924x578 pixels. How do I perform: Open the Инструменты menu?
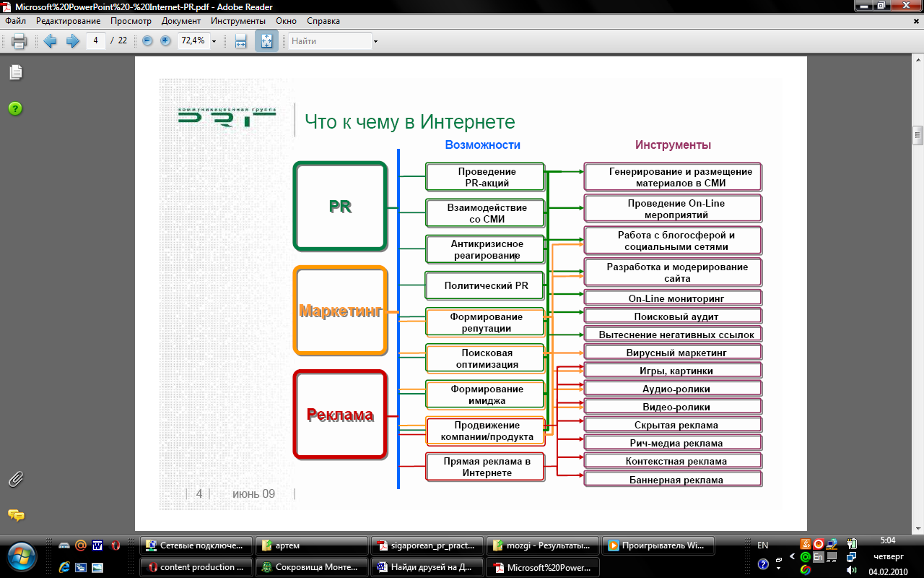pyautogui.click(x=238, y=21)
